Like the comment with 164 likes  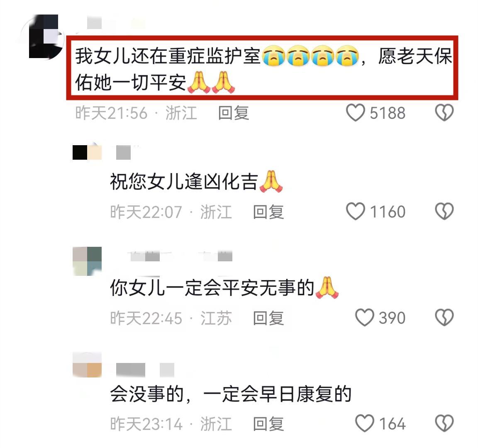[365, 423]
